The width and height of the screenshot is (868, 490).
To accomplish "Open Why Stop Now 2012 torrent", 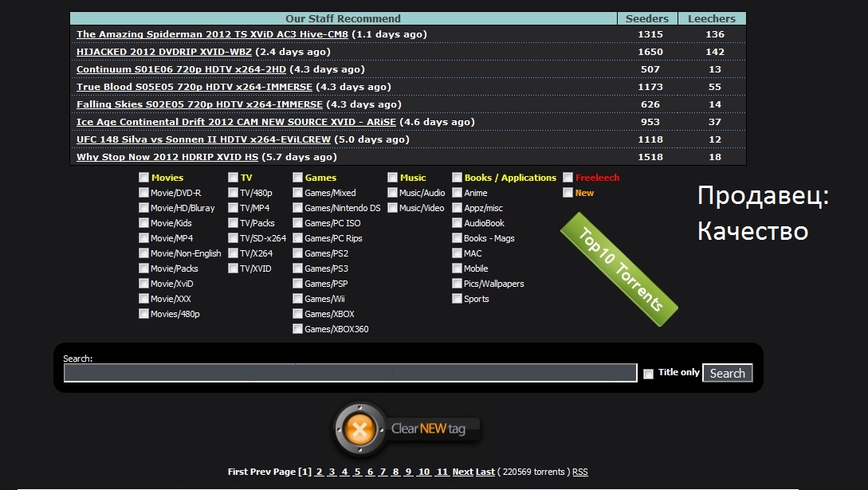I will pos(167,157).
